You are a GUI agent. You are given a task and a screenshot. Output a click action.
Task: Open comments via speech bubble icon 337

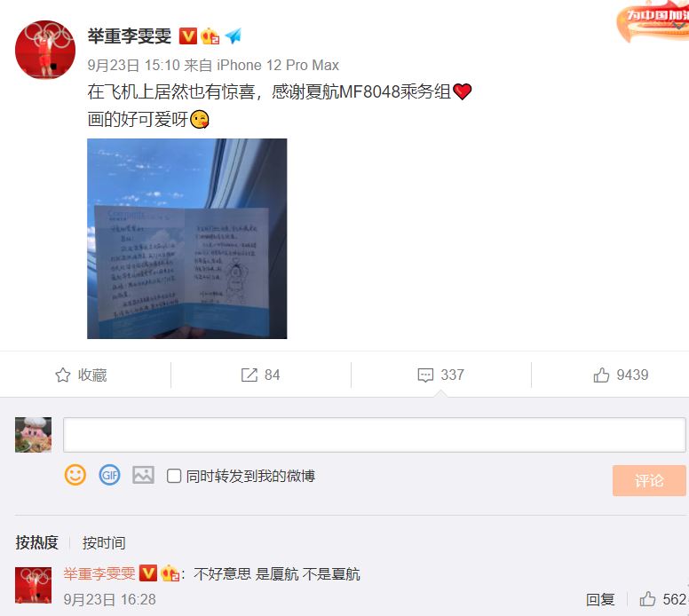[x=425, y=375]
